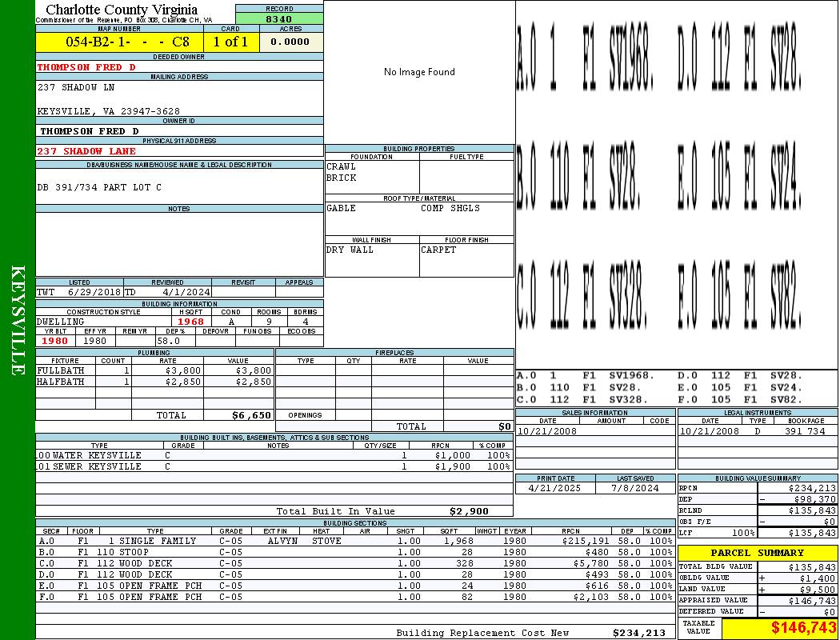Click plumbing total $6,650
840x640 pixels.
[252, 415]
